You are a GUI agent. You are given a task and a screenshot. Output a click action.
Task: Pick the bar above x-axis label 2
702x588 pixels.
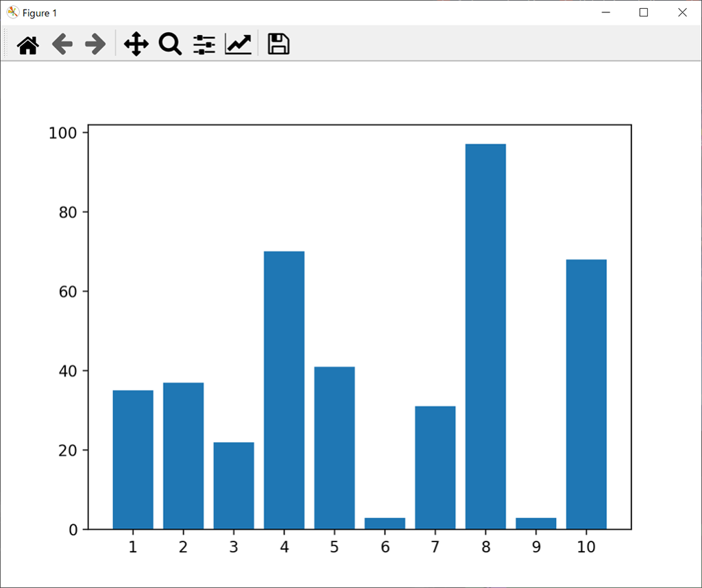click(x=183, y=456)
